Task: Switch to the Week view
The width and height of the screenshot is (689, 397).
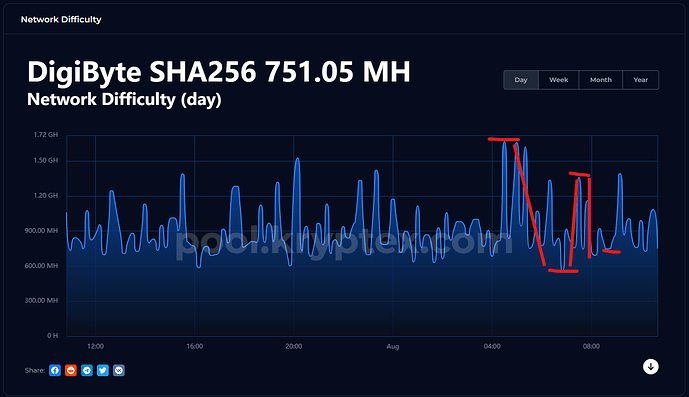Action: click(558, 80)
